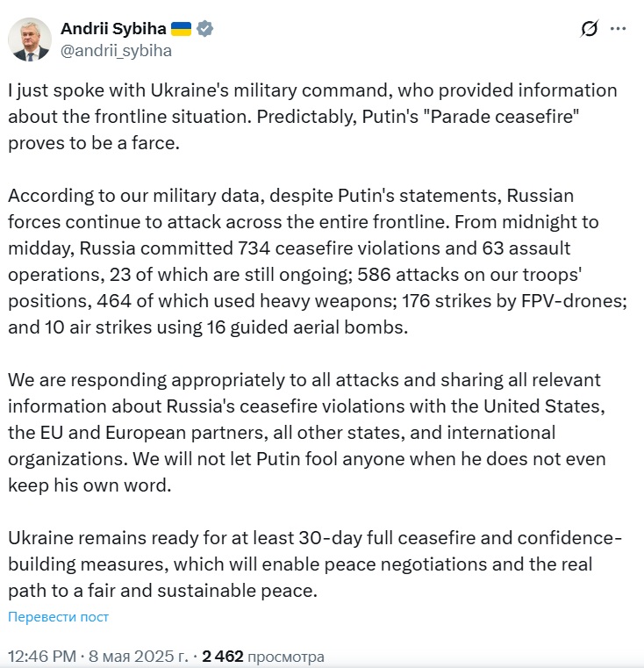Click the 12:46 PM timestamp
This screenshot has height=668, width=644.
[42, 656]
